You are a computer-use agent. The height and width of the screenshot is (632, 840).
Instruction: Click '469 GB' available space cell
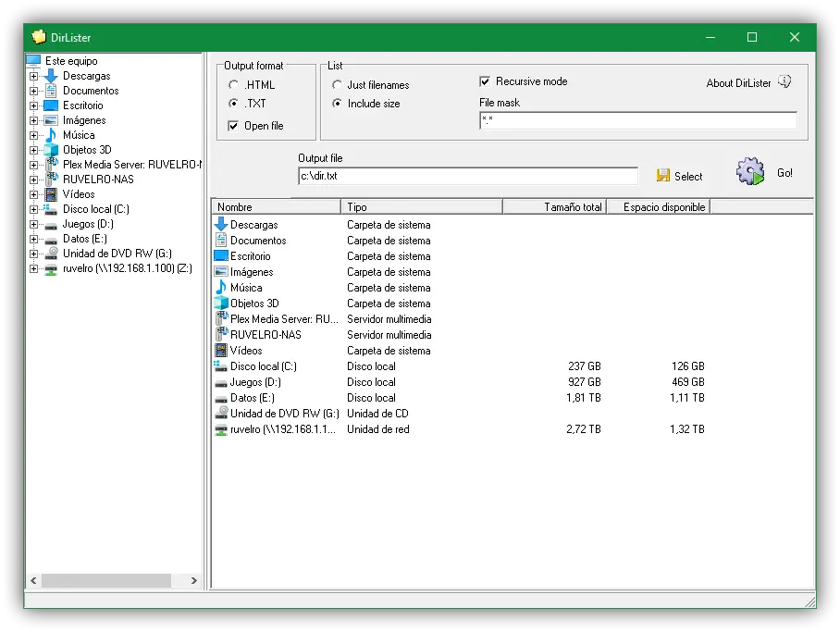click(x=688, y=381)
